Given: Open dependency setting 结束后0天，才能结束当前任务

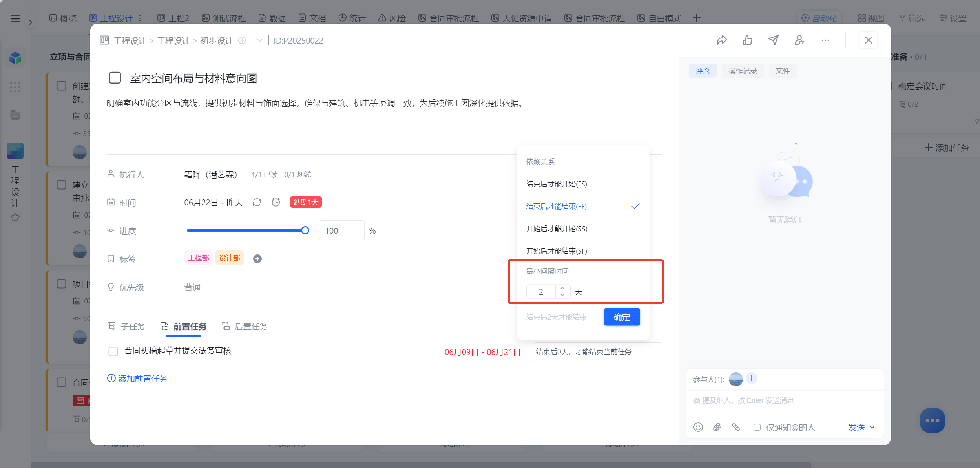Looking at the screenshot, I should 597,351.
